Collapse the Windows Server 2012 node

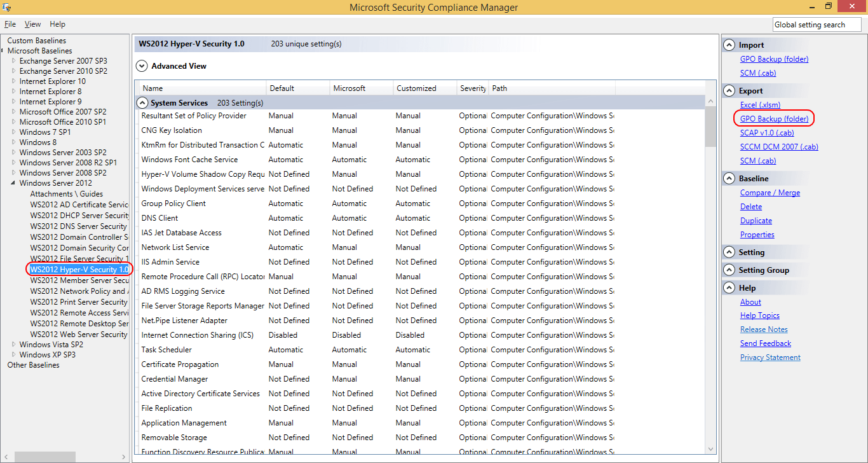pos(14,183)
